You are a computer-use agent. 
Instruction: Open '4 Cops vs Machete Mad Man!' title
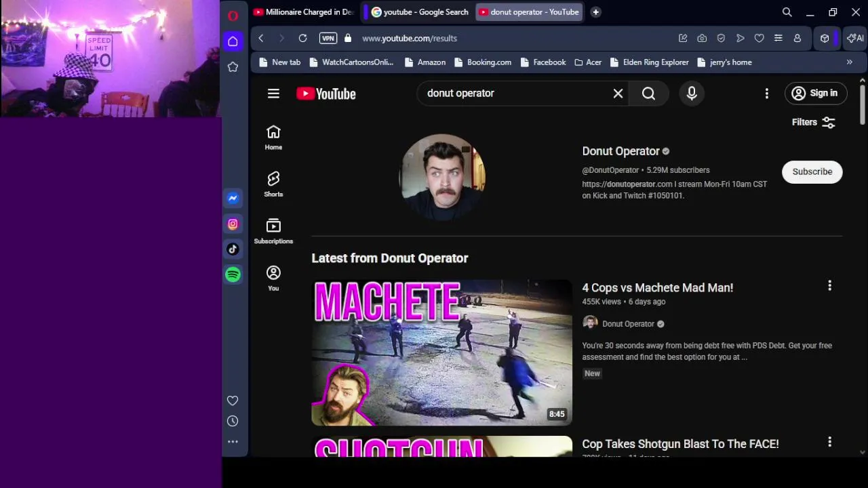click(x=657, y=288)
